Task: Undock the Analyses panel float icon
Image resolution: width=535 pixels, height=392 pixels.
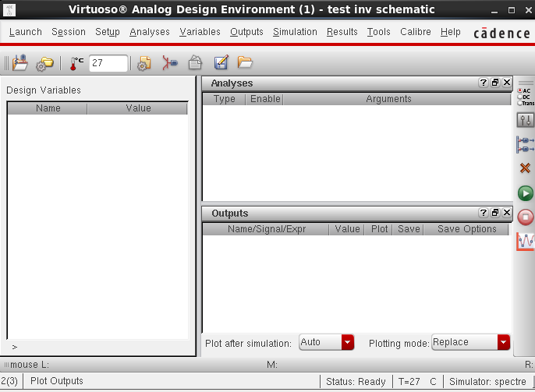Action: click(495, 83)
